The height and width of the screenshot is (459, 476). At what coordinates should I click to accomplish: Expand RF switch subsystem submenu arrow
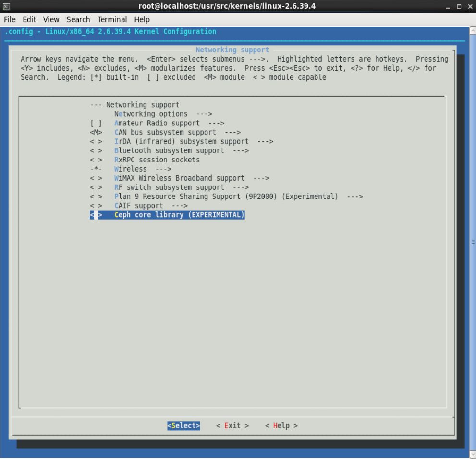pyautogui.click(x=241, y=187)
